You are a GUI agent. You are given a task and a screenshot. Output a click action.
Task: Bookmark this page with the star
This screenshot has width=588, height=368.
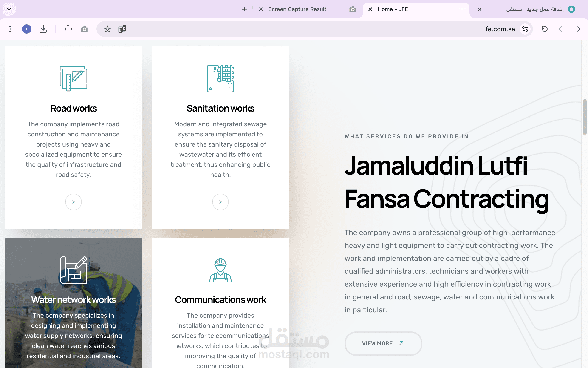click(x=107, y=29)
